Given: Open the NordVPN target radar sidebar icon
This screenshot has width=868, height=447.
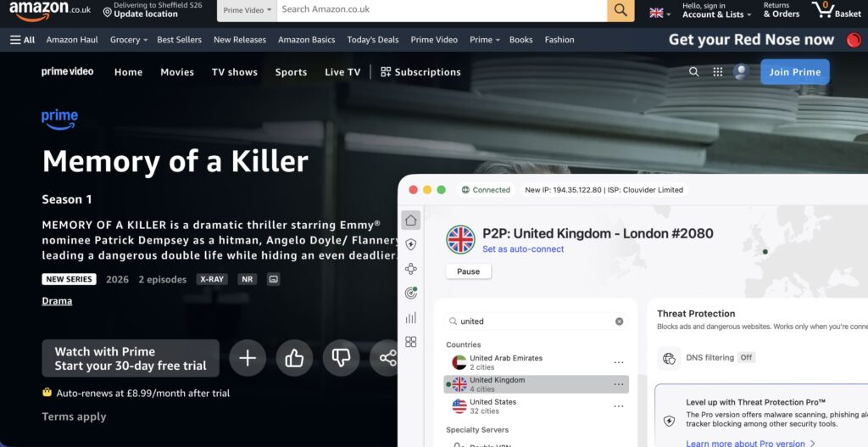Looking at the screenshot, I should click(x=411, y=293).
